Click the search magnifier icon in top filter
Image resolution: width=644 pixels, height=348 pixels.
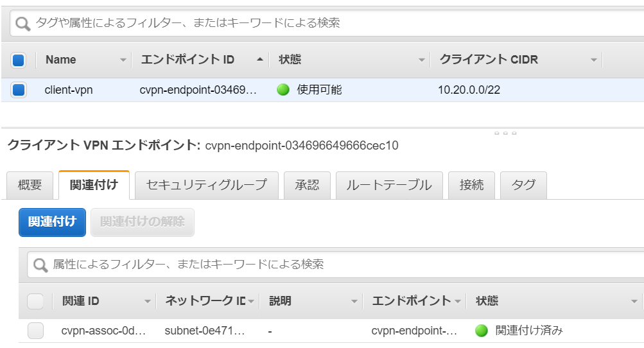(22, 24)
